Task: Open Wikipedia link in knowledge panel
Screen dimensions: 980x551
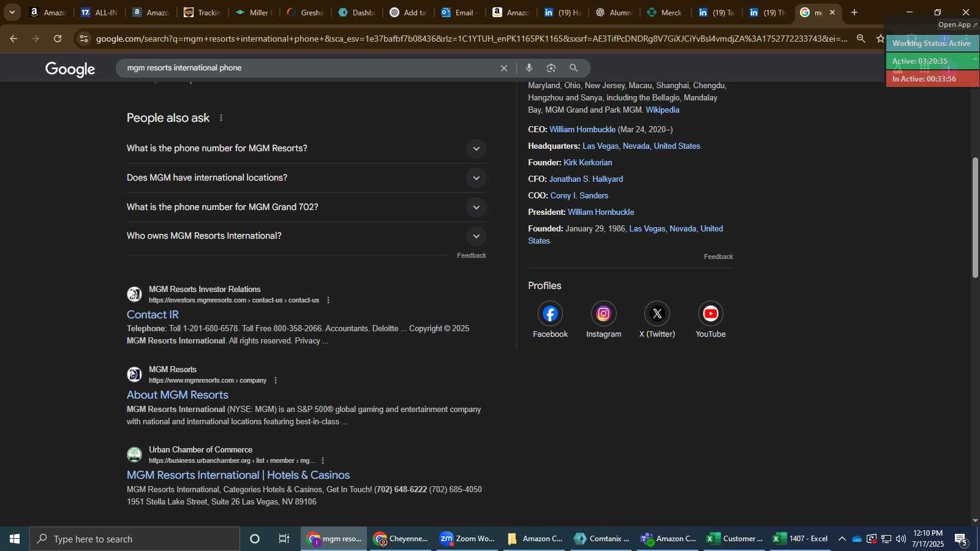Action: (x=662, y=110)
